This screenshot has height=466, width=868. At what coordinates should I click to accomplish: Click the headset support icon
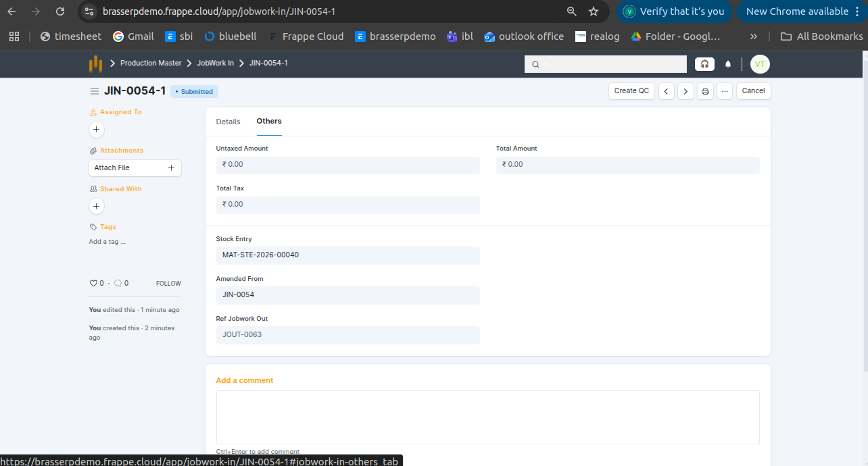tap(704, 64)
